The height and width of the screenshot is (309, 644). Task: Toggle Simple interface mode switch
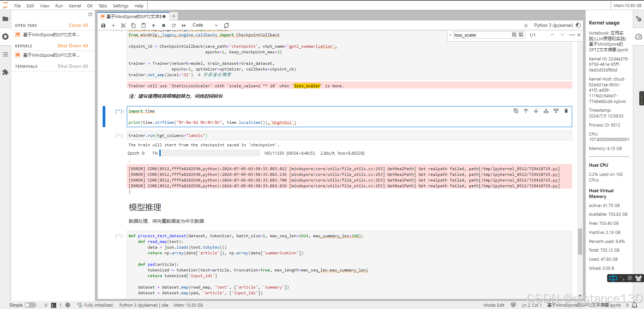click(x=30, y=305)
